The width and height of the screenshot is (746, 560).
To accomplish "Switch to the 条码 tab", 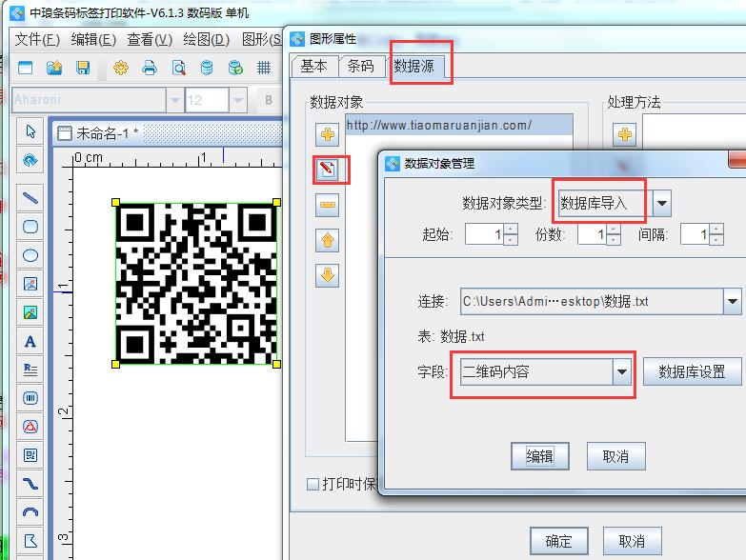I will tap(360, 66).
